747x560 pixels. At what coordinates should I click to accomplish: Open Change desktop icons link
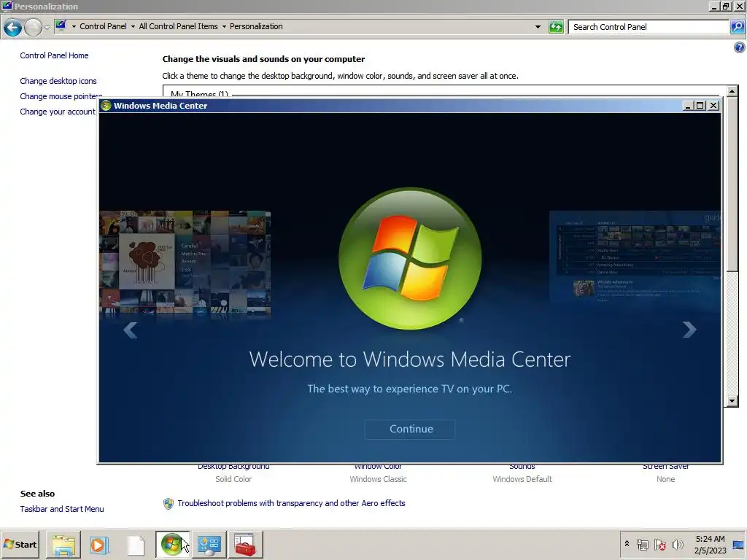coord(58,81)
